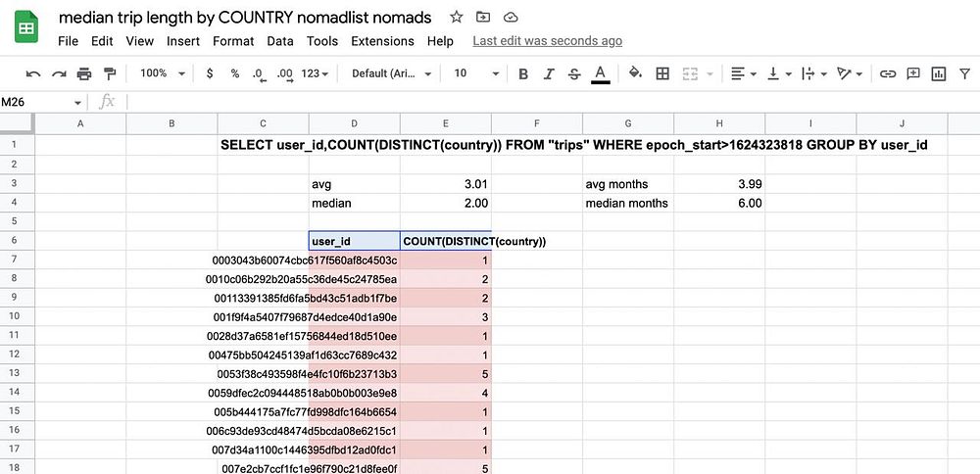This screenshot has width=980, height=474.
Task: Select the SQL query text in row 1
Action: point(573,146)
